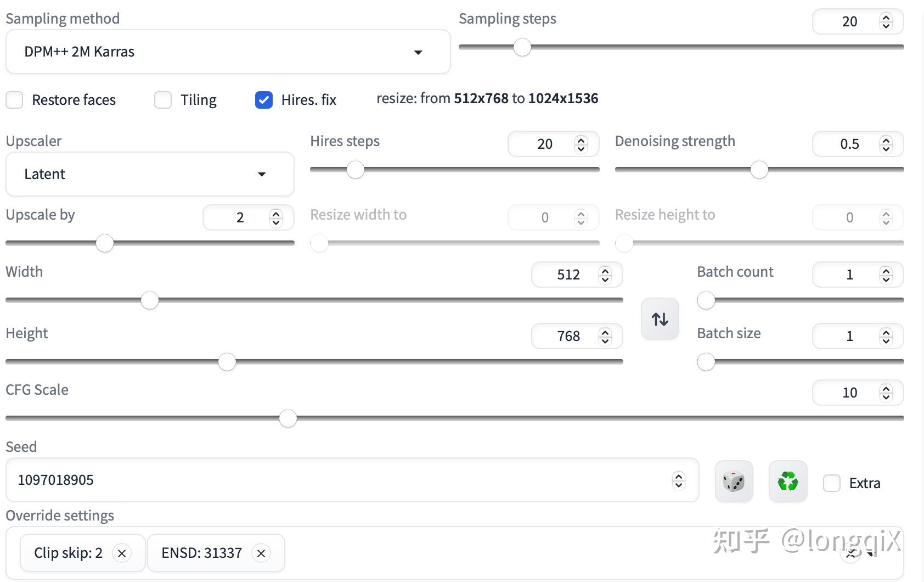Expand the Override settings dropdown arrow
The image size is (924, 582).
[x=871, y=554]
